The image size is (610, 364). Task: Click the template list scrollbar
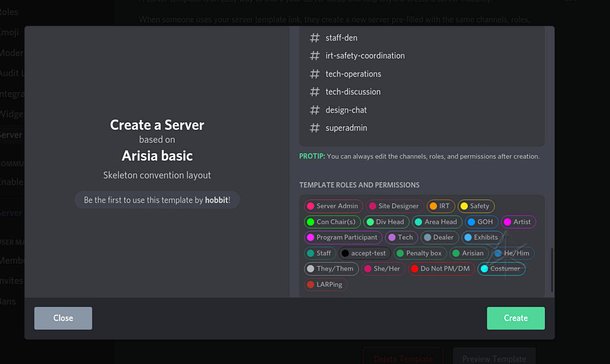[552, 270]
